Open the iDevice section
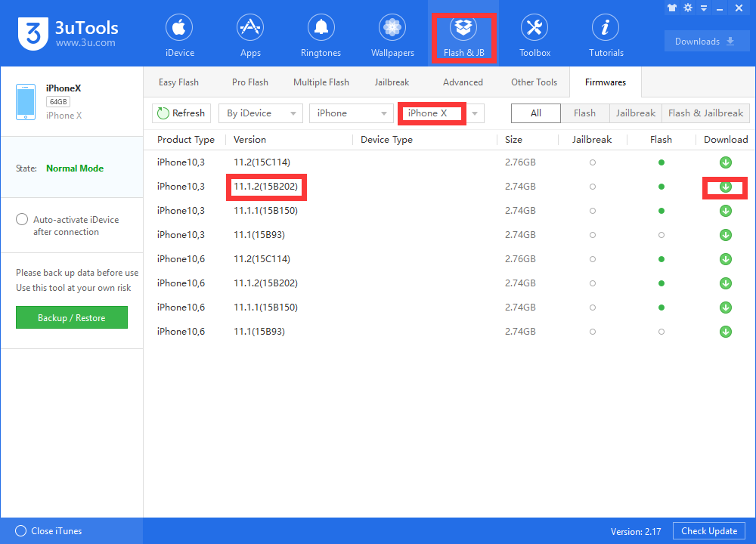Screen dimensions: 756x544 pos(179,36)
